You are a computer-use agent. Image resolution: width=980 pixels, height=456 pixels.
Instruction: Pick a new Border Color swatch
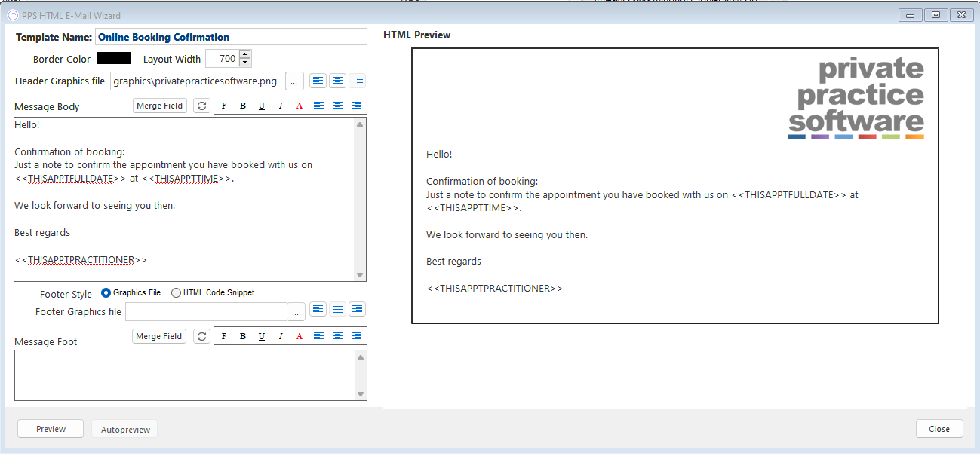(x=113, y=58)
